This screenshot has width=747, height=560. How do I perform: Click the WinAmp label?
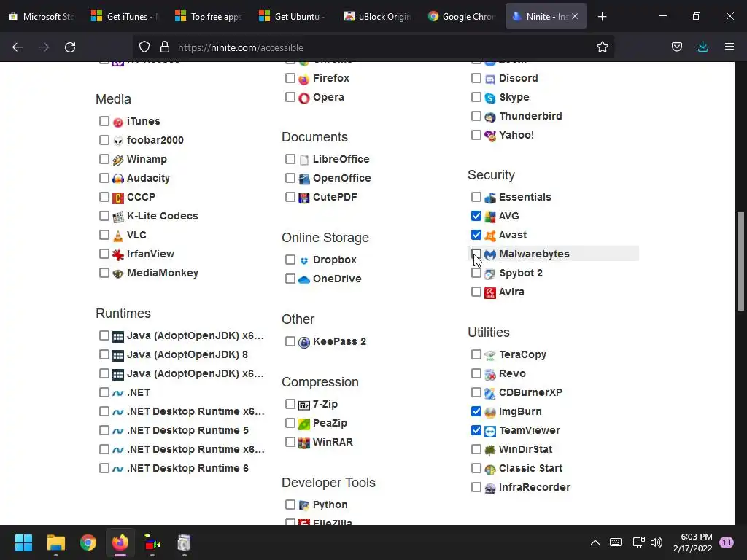coord(147,159)
